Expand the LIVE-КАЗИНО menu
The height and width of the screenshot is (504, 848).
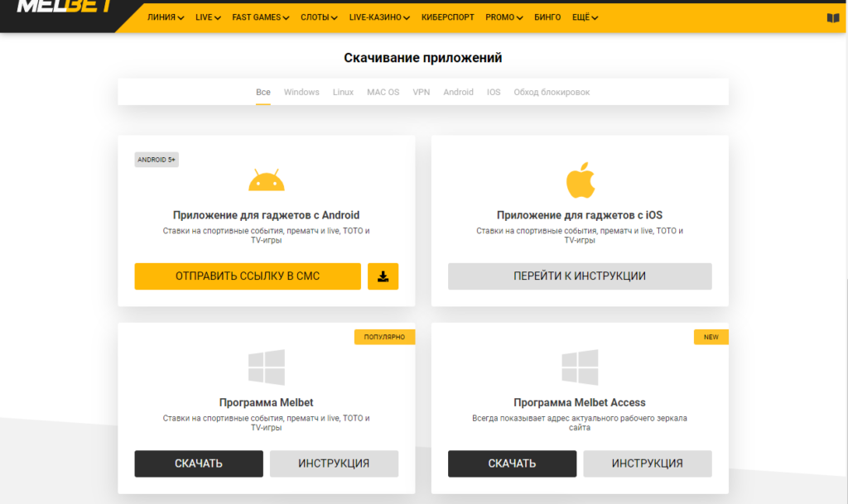[379, 17]
